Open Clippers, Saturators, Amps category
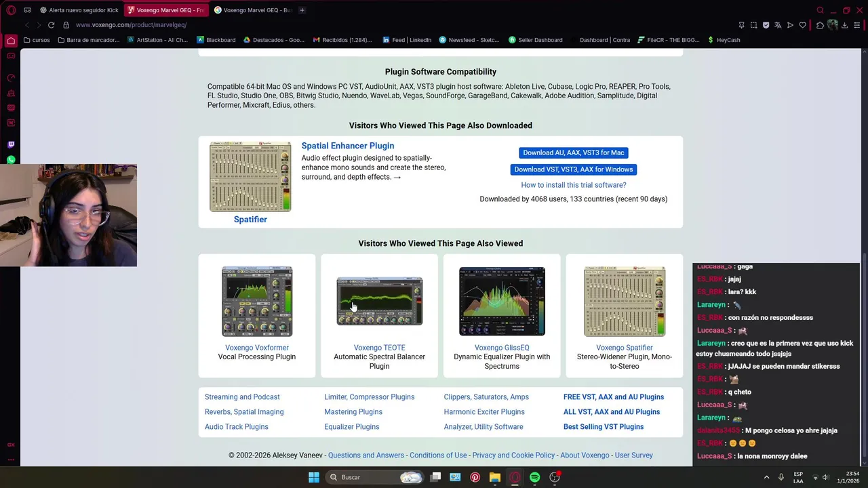The image size is (868, 488). 486,397
